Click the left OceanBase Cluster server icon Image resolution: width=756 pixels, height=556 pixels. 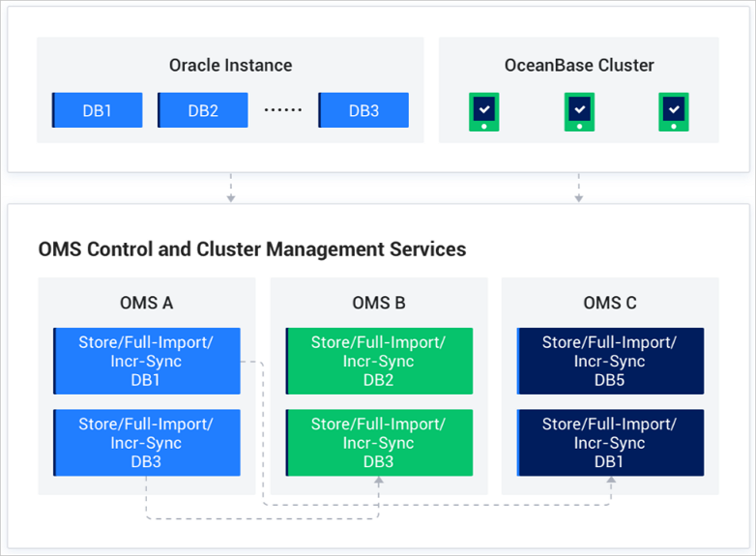[x=483, y=111]
